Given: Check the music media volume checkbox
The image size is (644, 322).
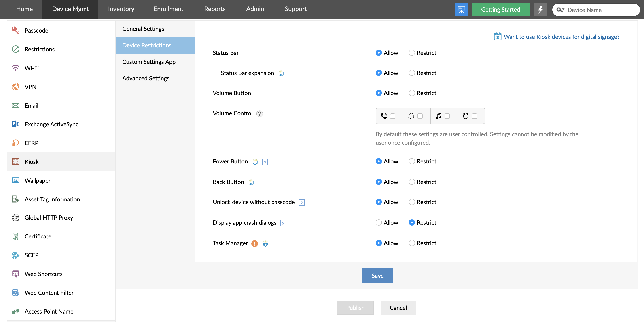Looking at the screenshot, I should point(447,116).
